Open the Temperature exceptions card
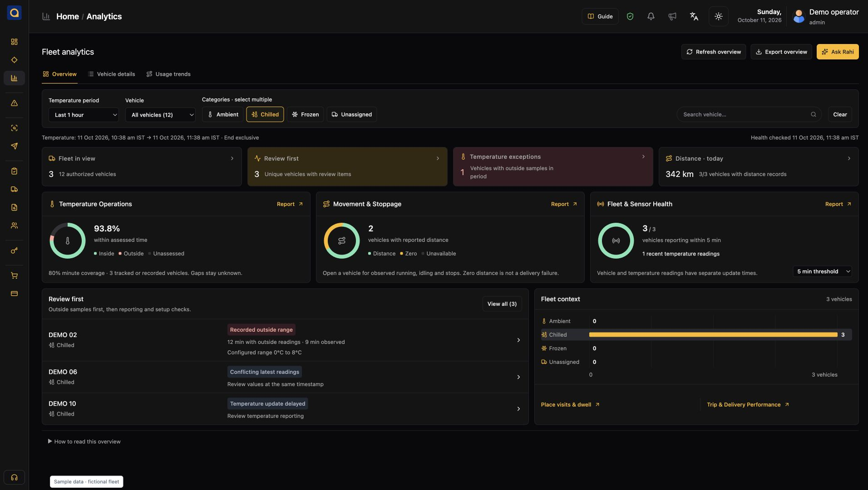 tap(553, 167)
